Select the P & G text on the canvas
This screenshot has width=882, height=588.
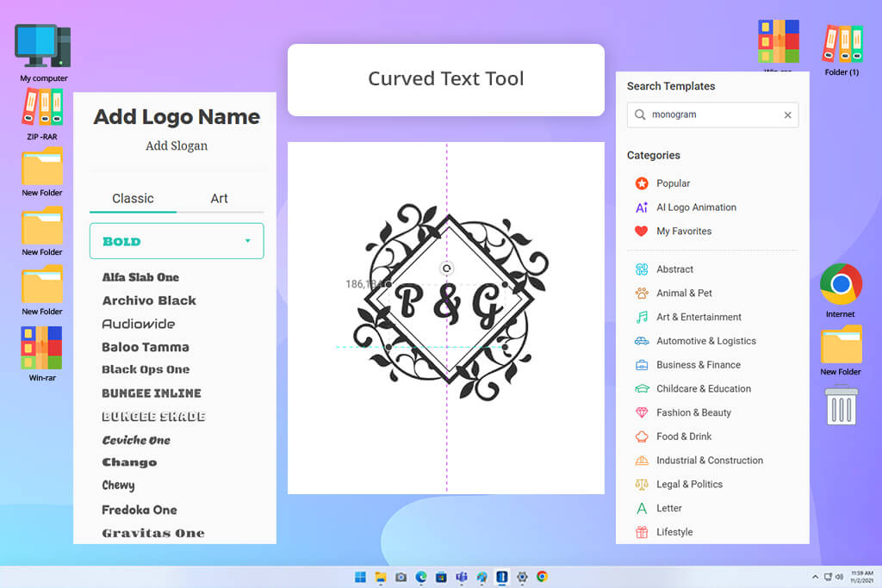point(448,304)
